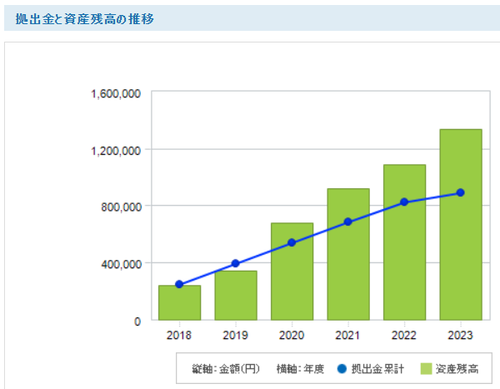Click the blue circle legend marker for 拠出金累計
The height and width of the screenshot is (389, 500).
tap(342, 369)
